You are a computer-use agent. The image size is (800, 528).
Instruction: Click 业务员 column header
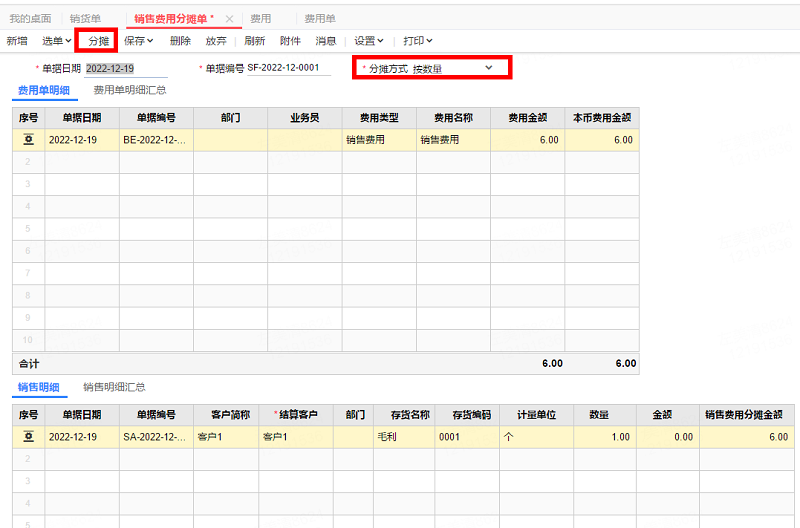point(305,118)
